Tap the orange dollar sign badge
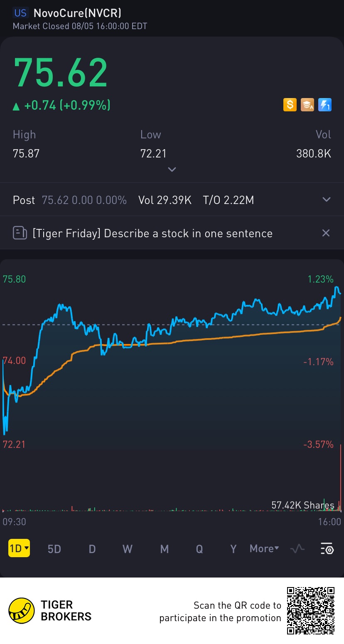 [x=290, y=105]
